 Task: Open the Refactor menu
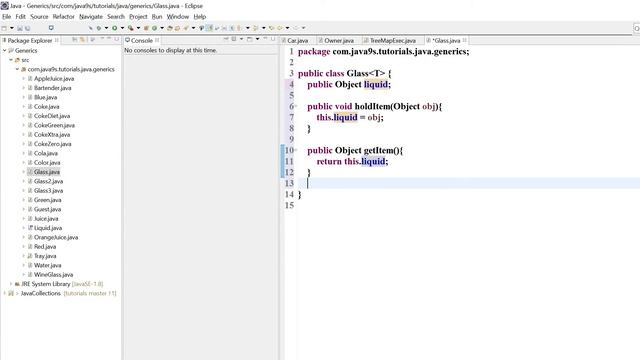point(64,17)
